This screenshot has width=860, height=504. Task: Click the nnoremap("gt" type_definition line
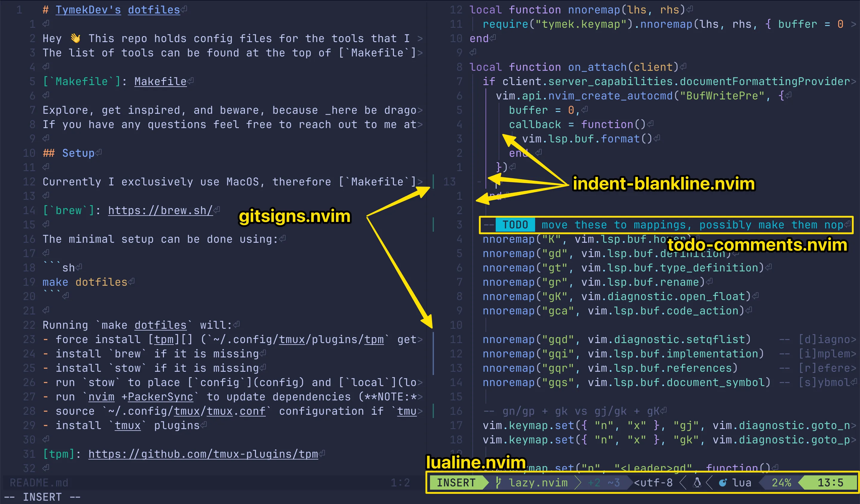pos(623,268)
